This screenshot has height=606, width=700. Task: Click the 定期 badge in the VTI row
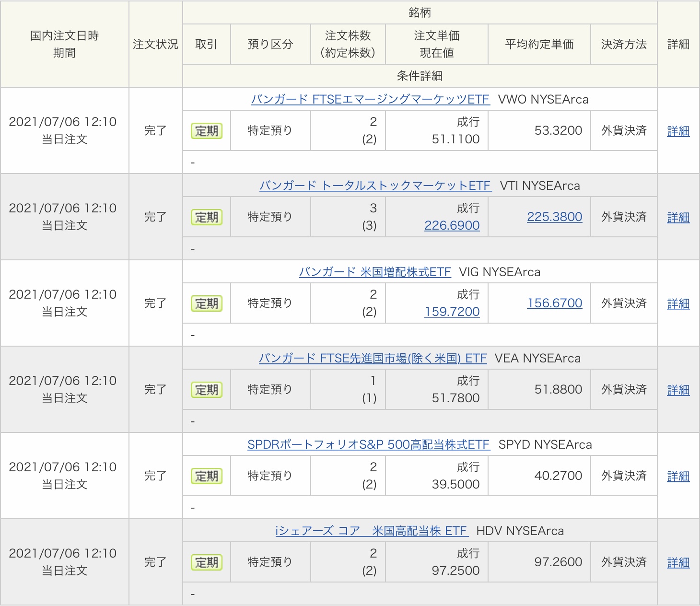(207, 217)
